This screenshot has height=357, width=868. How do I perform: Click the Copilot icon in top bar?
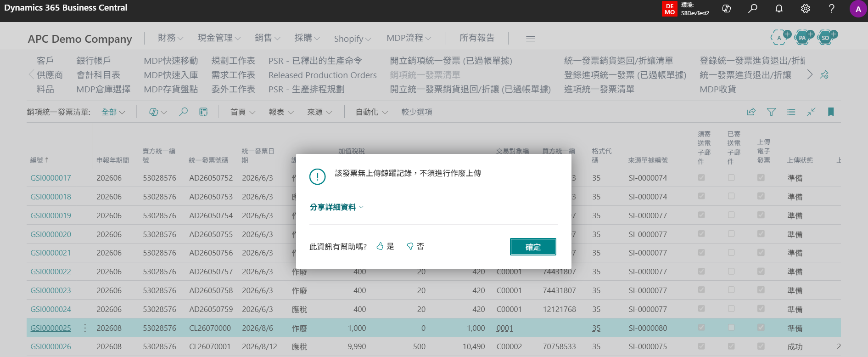[726, 8]
